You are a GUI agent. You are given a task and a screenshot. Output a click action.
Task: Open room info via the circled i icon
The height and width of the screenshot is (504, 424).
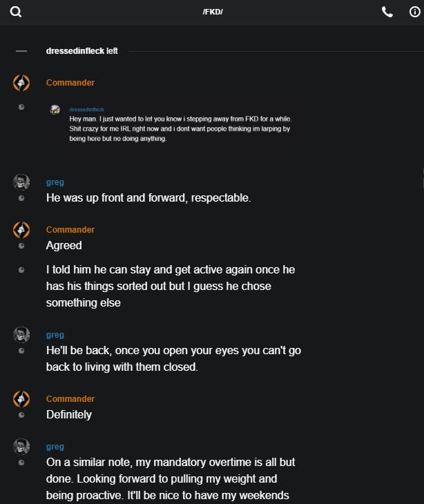pyautogui.click(x=414, y=12)
